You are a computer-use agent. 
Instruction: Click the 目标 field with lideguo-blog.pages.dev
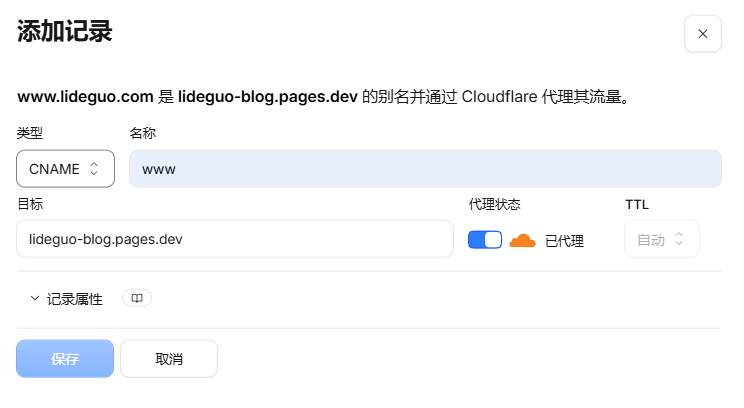coord(235,239)
